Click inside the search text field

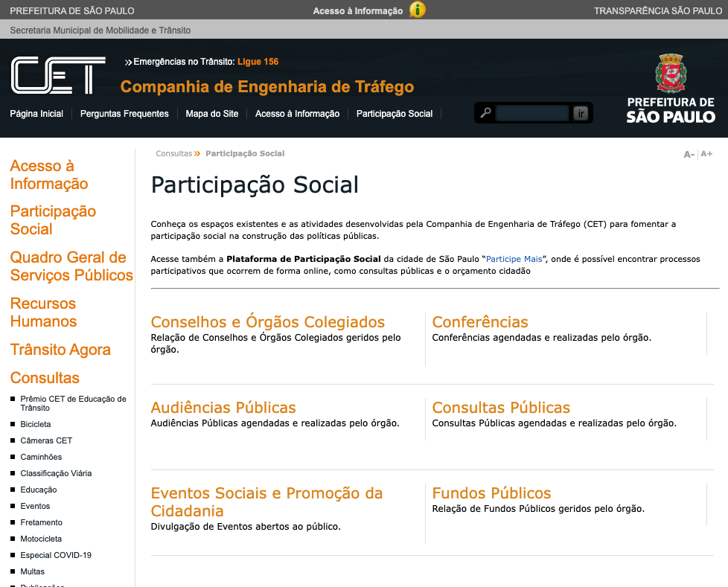tap(531, 113)
